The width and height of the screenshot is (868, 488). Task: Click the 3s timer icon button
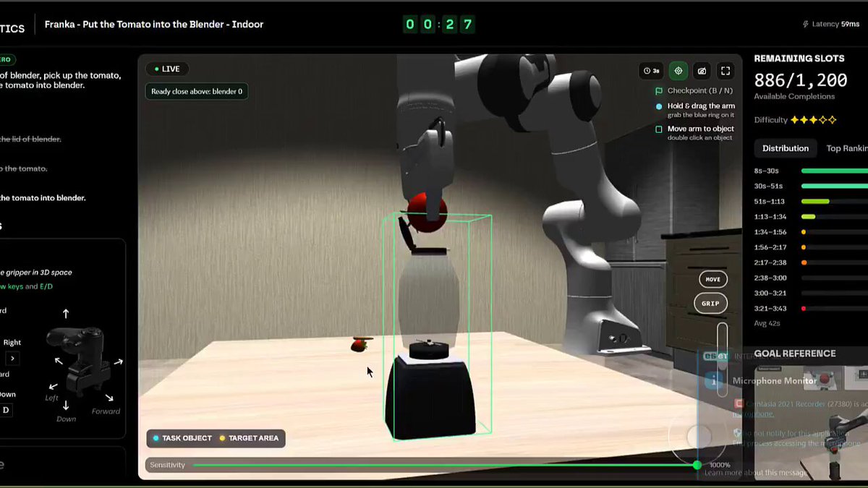pyautogui.click(x=651, y=71)
